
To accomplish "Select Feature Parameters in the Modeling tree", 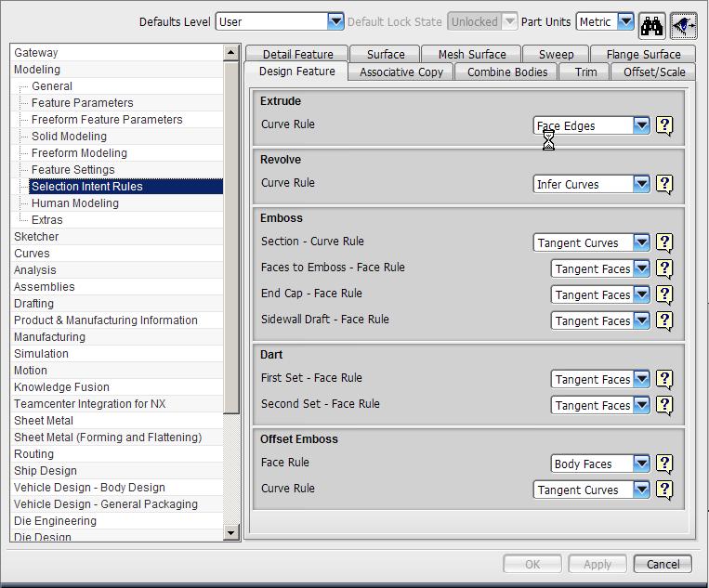I will (x=83, y=102).
